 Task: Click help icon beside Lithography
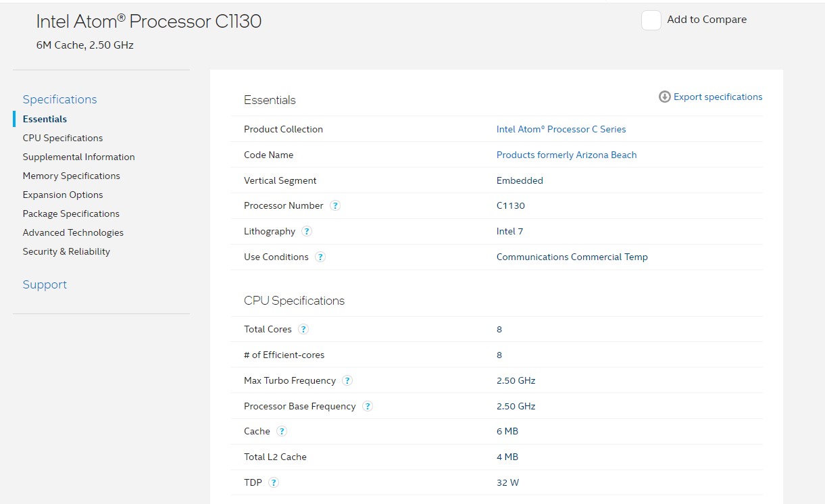coord(307,231)
